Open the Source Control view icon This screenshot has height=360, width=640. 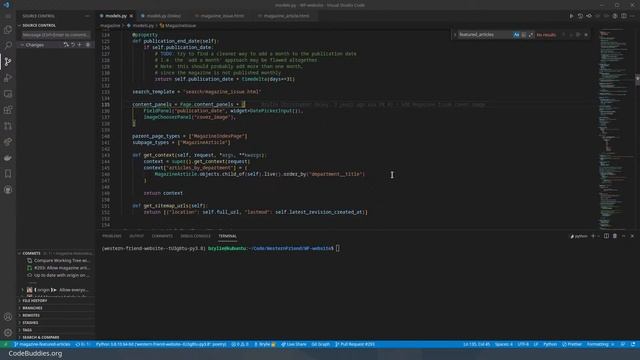pos(8,62)
